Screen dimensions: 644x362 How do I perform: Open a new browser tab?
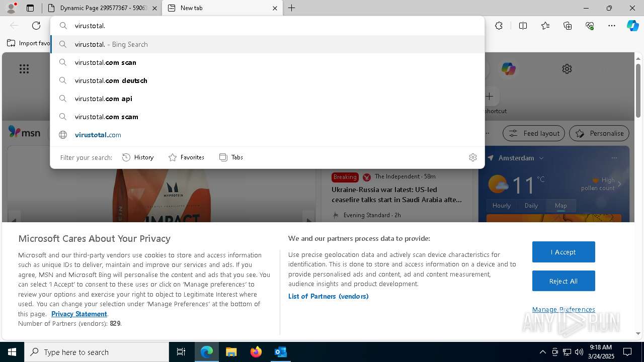[292, 8]
